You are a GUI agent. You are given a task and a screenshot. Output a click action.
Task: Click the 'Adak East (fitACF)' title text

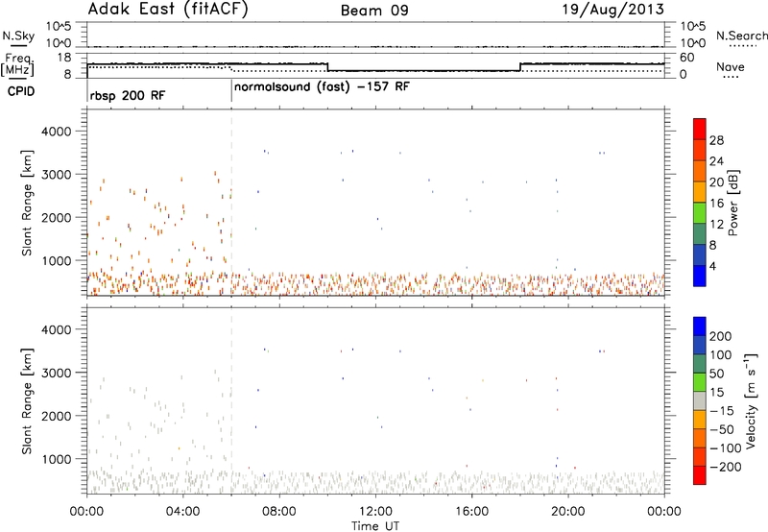[x=167, y=10]
